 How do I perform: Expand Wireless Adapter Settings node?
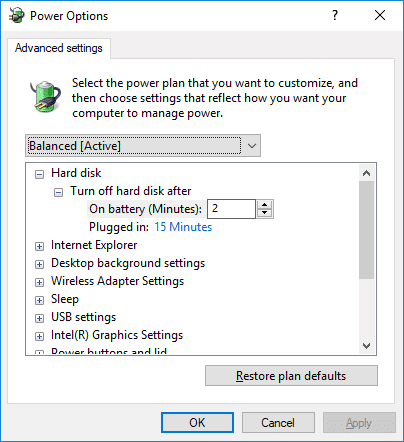tap(39, 282)
